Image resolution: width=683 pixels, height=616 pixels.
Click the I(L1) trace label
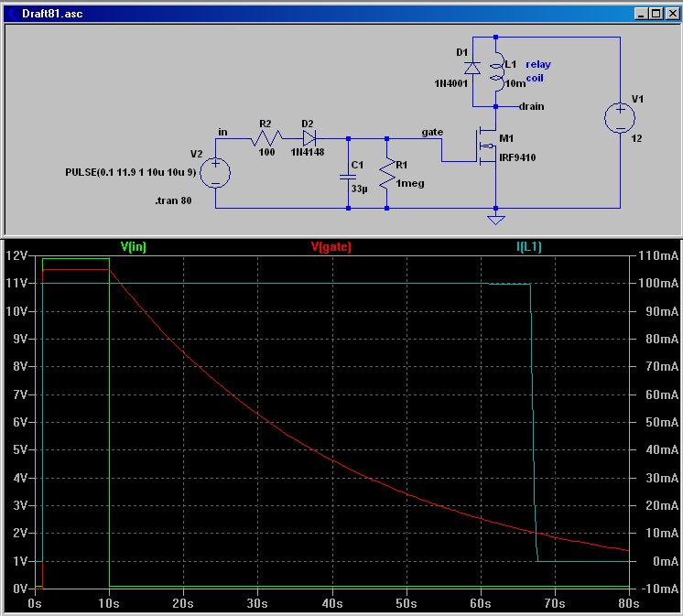coord(529,247)
